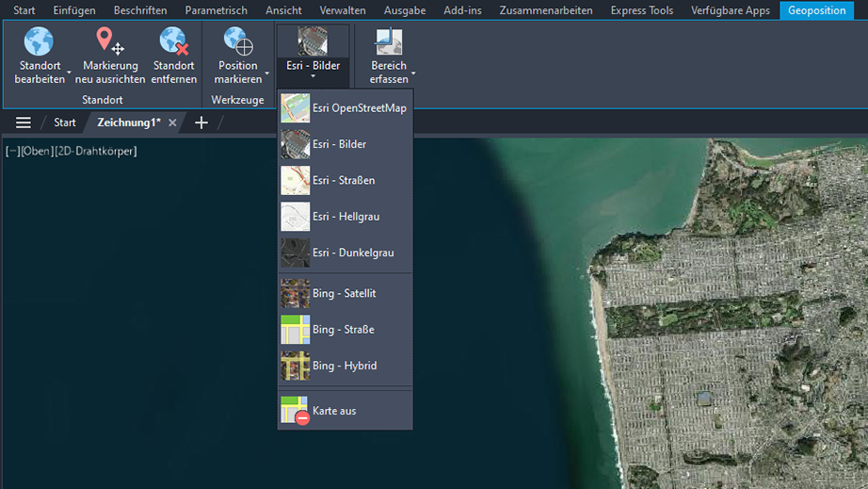Click the Werkzeuge panel title

click(x=237, y=100)
